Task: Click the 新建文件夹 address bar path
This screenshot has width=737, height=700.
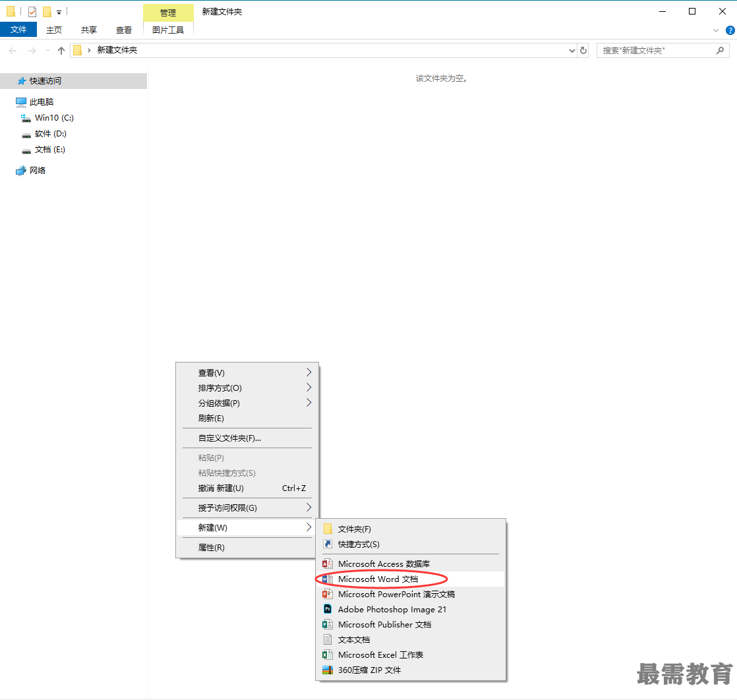Action: pyautogui.click(x=117, y=50)
